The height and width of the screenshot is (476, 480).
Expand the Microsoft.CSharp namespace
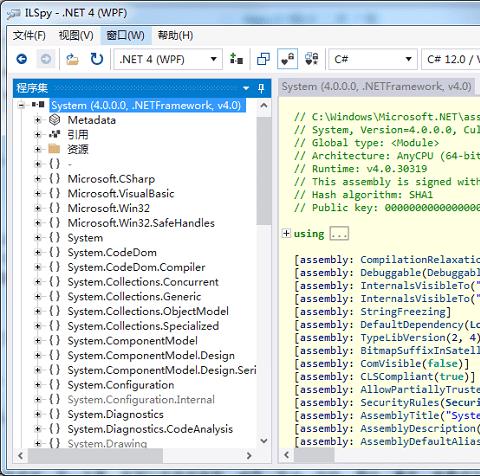[38, 179]
